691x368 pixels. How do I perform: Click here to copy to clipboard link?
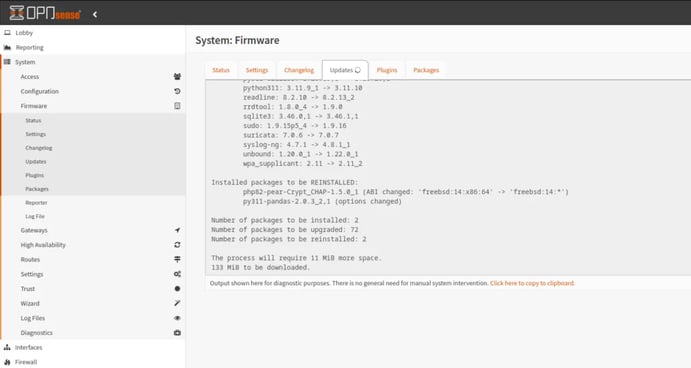pos(532,283)
